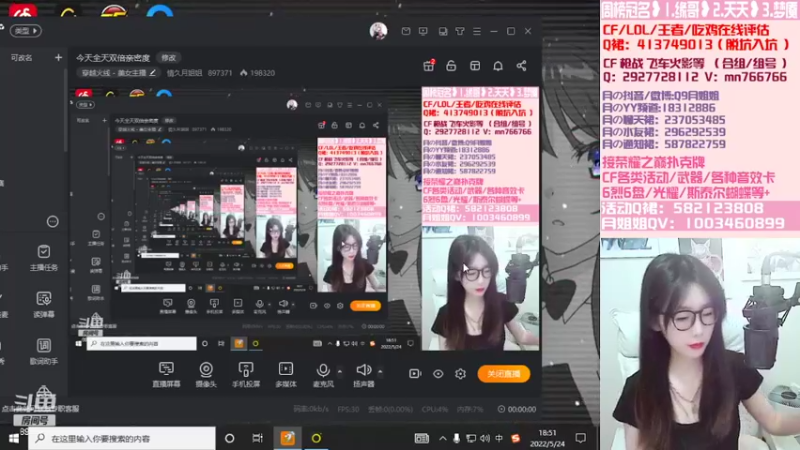Click the Windows taskbar search box

click(122, 438)
